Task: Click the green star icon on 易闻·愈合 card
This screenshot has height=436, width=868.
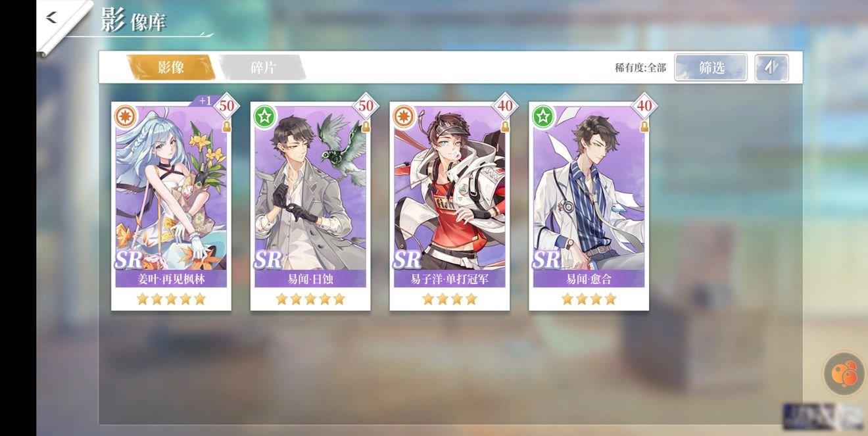Action: click(542, 116)
